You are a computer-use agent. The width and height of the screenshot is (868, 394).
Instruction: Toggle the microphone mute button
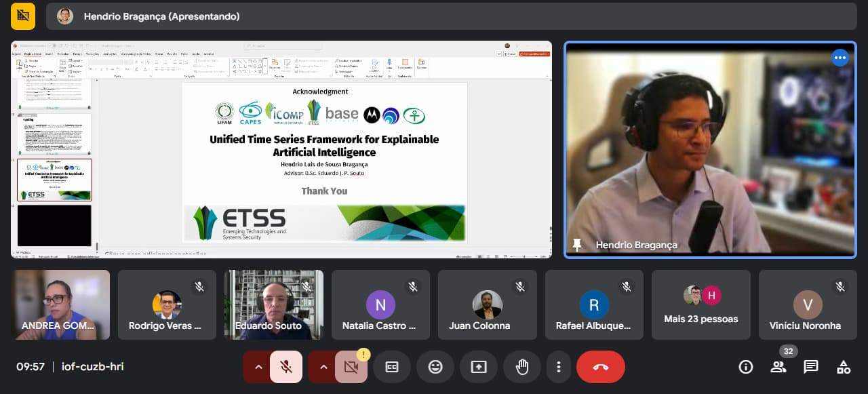(286, 367)
